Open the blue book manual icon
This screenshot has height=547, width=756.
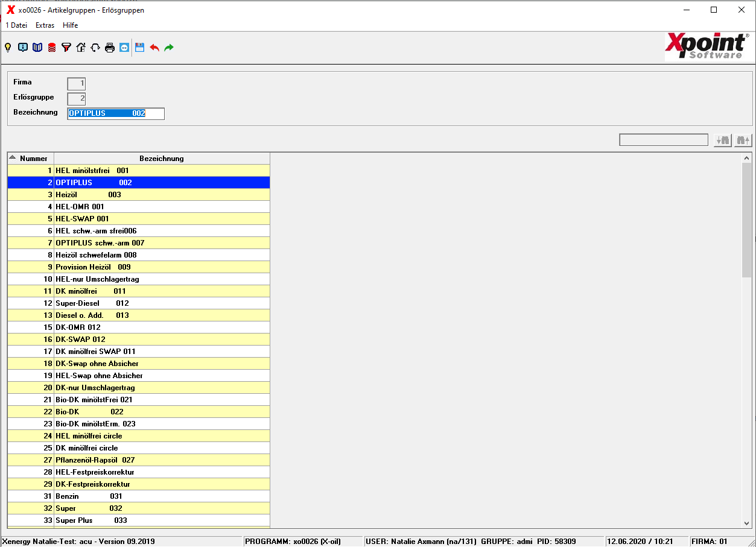37,48
